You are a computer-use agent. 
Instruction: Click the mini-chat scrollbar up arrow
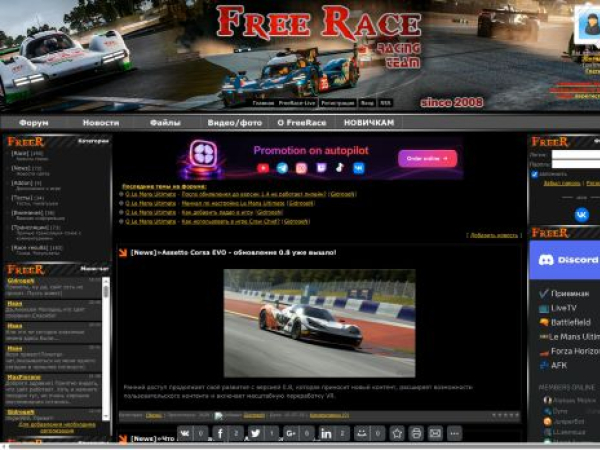[x=106, y=281]
